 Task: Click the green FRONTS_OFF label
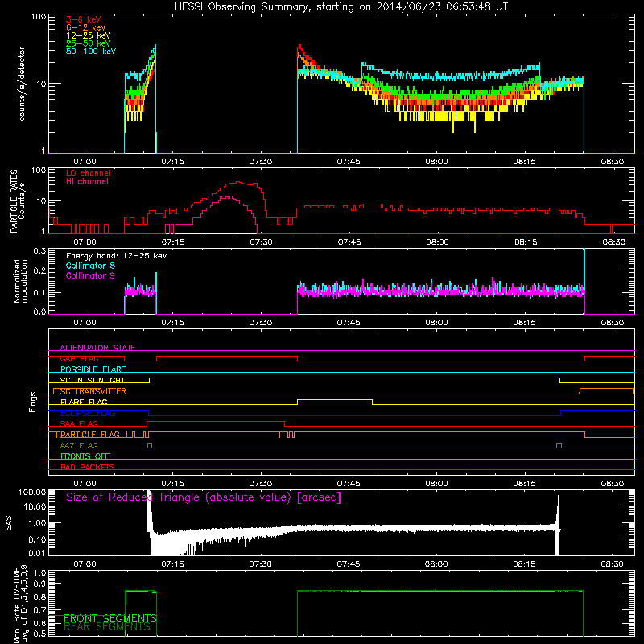point(85,456)
